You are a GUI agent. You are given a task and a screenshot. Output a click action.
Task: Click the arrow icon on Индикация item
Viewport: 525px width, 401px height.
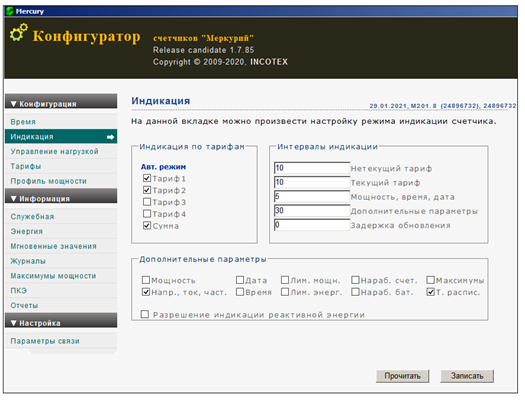(110, 137)
